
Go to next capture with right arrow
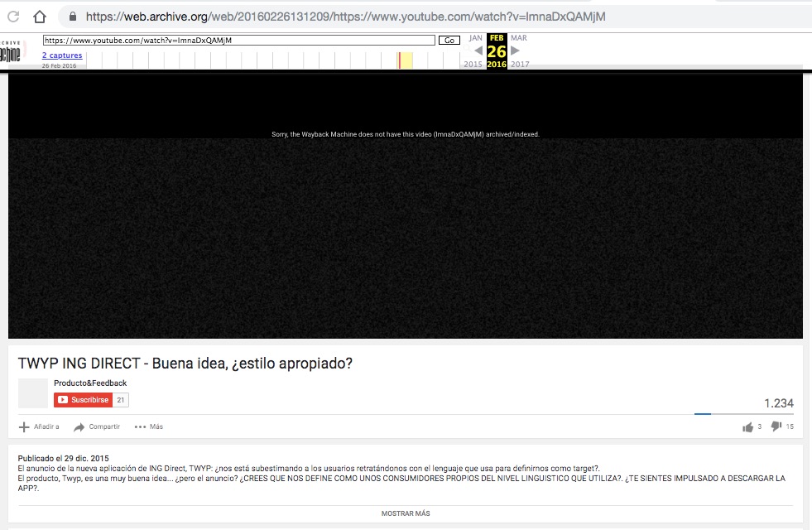[x=515, y=51]
